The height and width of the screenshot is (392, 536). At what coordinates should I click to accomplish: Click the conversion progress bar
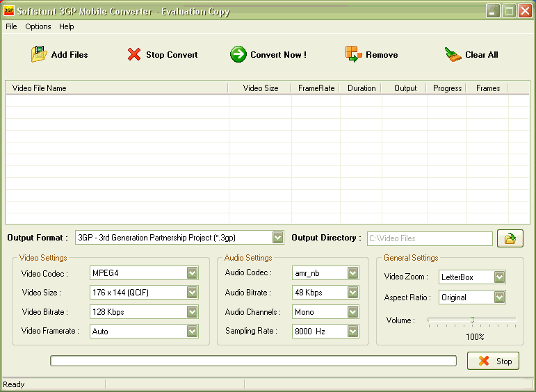[x=253, y=361]
